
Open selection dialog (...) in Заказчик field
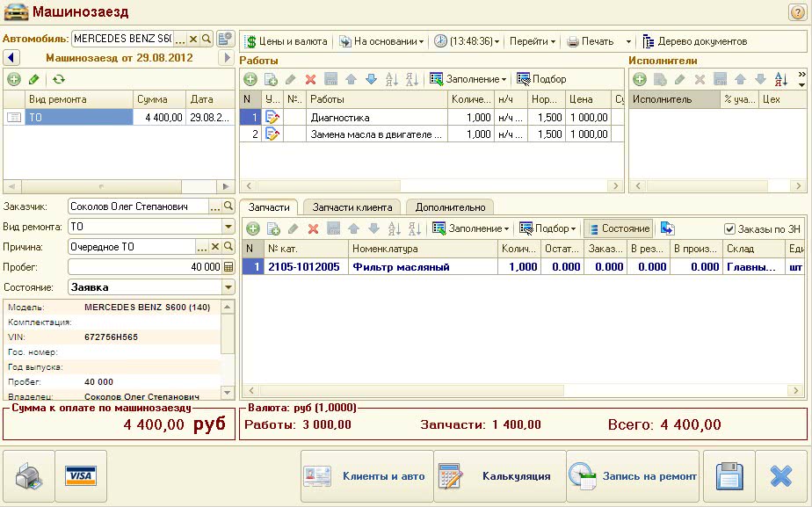[215, 206]
